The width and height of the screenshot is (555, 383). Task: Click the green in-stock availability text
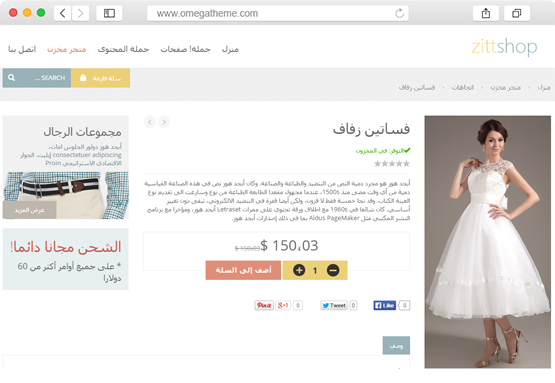[x=383, y=151]
